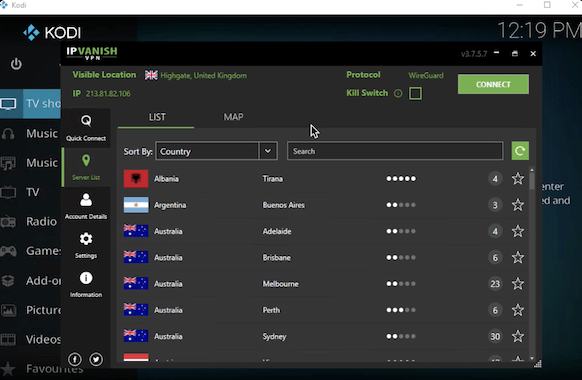Favorite the Australia Melbourne server star

518,284
